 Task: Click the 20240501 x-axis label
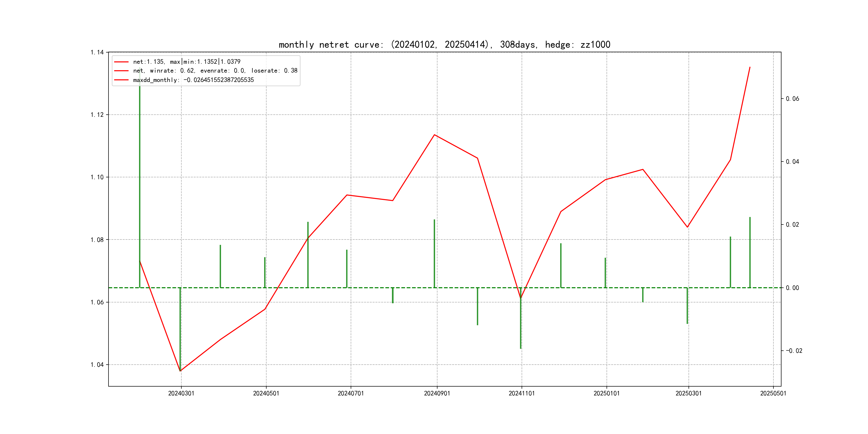pos(266,393)
